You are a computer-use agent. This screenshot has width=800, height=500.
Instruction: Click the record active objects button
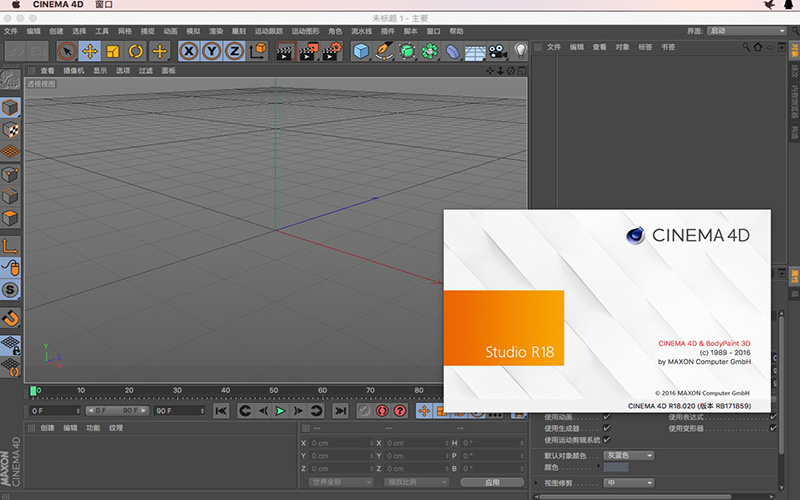pyautogui.click(x=364, y=411)
